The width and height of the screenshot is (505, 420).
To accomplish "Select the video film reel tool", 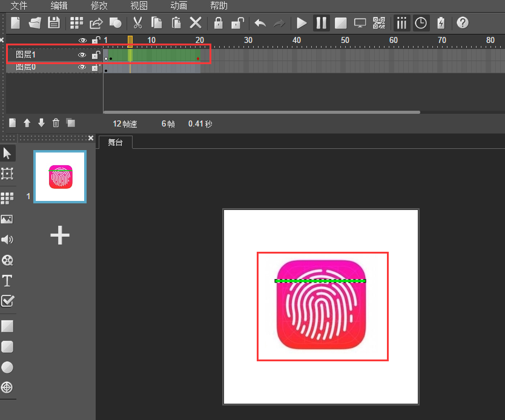I will tap(7, 260).
